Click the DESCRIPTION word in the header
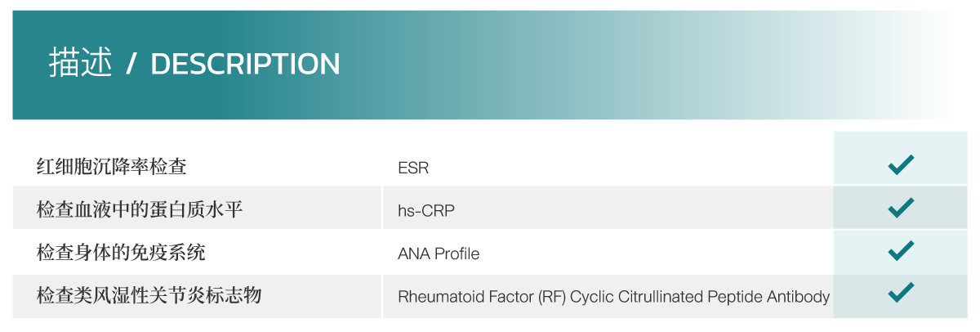This screenshot has width=980, height=332. [x=245, y=64]
